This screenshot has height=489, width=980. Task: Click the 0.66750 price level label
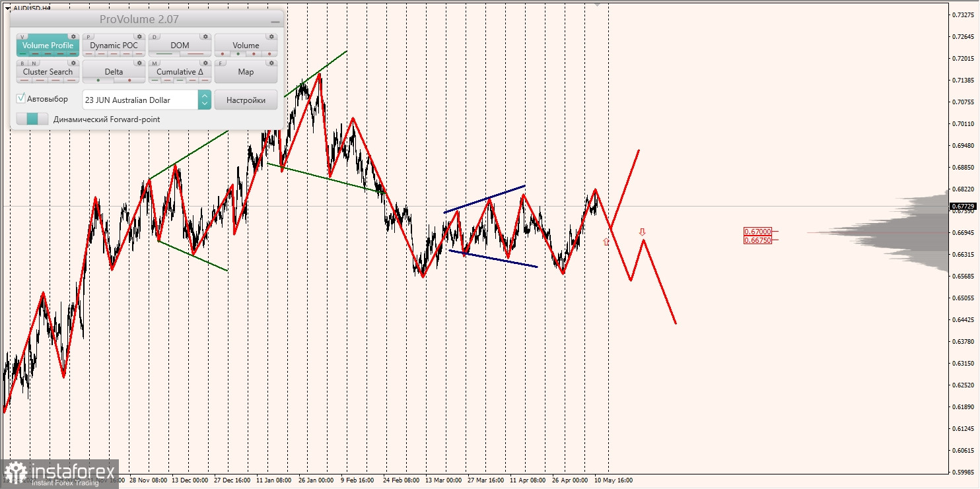(x=757, y=240)
